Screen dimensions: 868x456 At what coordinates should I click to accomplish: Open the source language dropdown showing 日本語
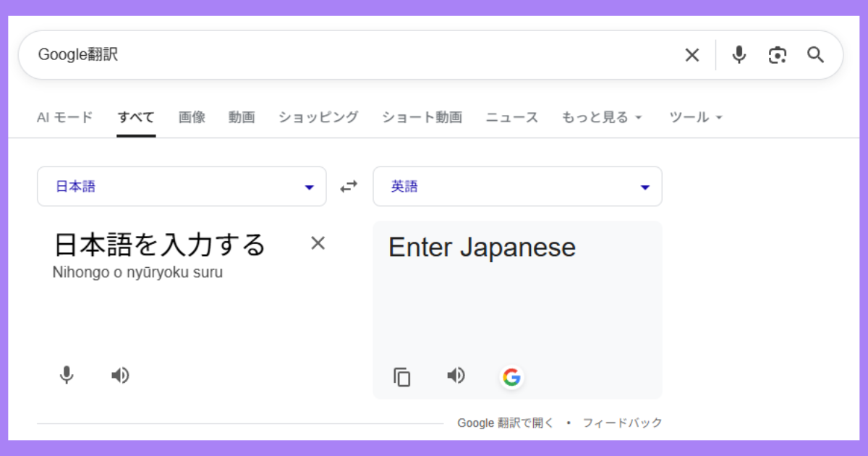pos(181,186)
